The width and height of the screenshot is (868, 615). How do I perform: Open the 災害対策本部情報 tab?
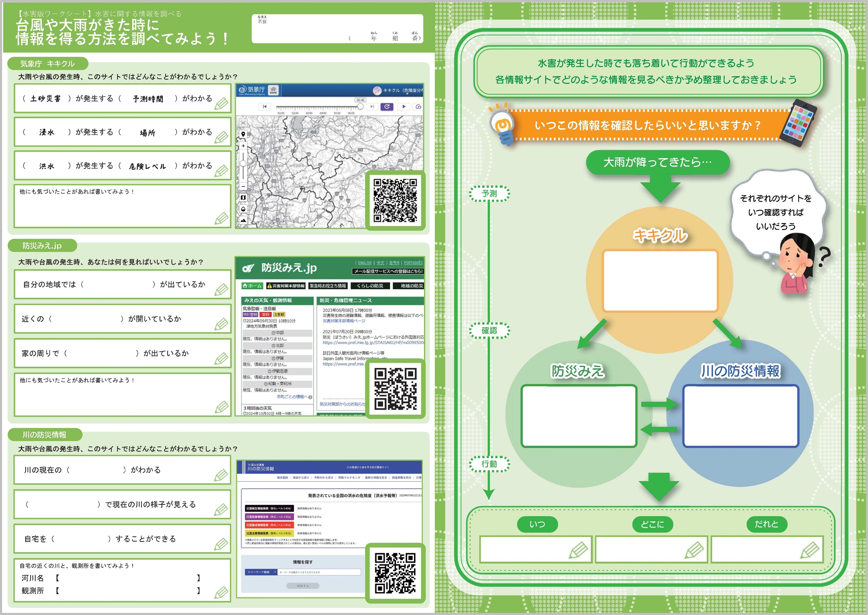pos(286,286)
